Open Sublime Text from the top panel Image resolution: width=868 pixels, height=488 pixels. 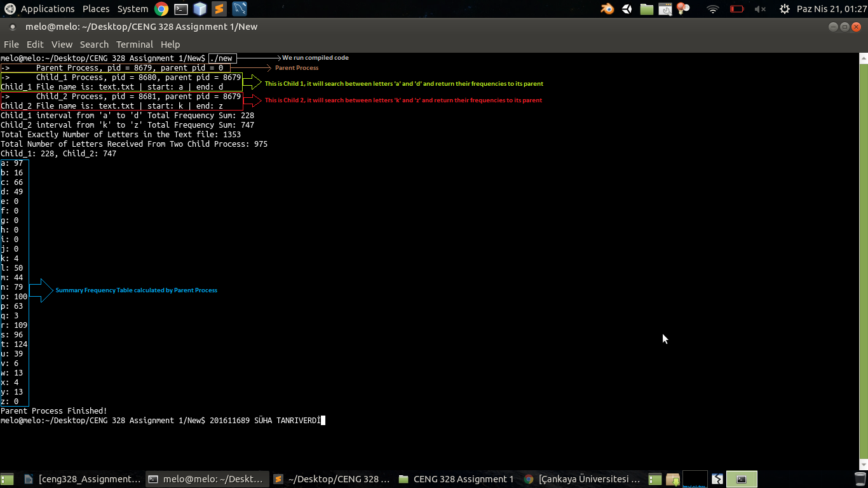[x=219, y=9]
